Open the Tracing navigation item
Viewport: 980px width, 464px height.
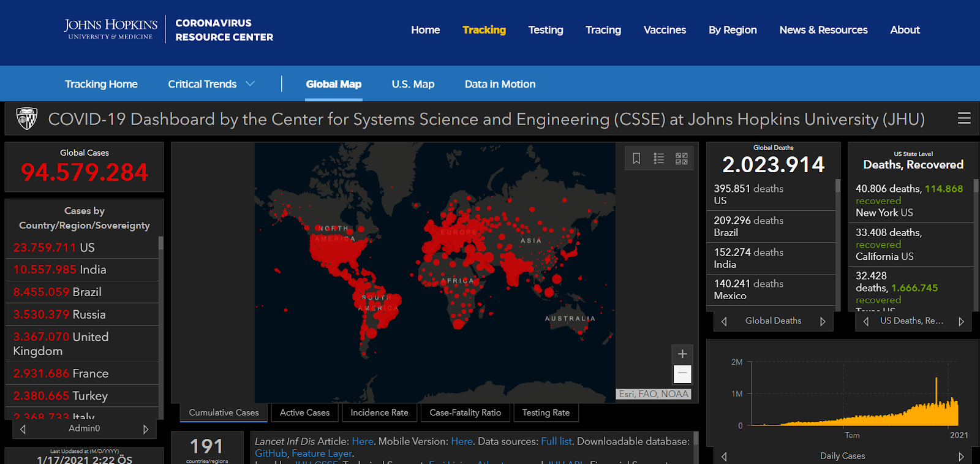603,29
